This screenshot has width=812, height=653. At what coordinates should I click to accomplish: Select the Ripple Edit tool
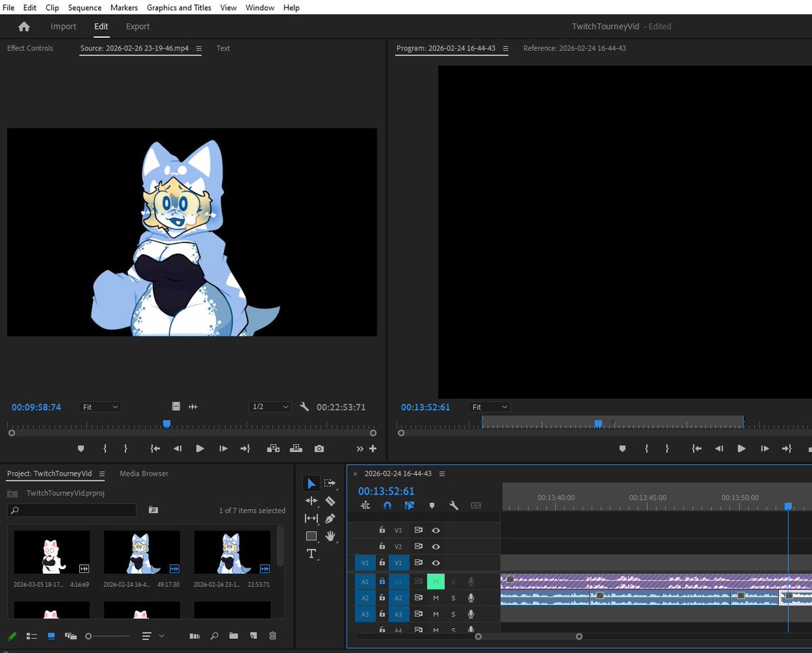tap(311, 501)
